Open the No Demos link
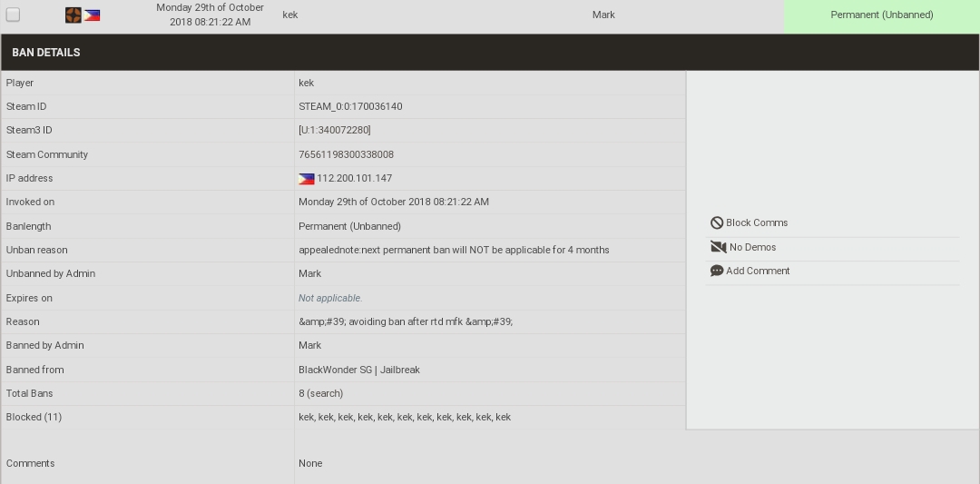980x484 pixels. (752, 247)
